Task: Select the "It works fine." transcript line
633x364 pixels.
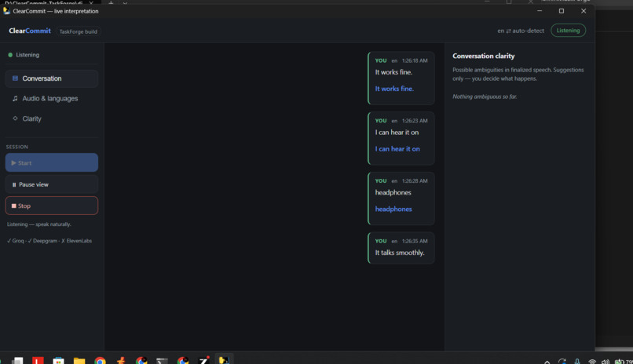Action: point(393,72)
